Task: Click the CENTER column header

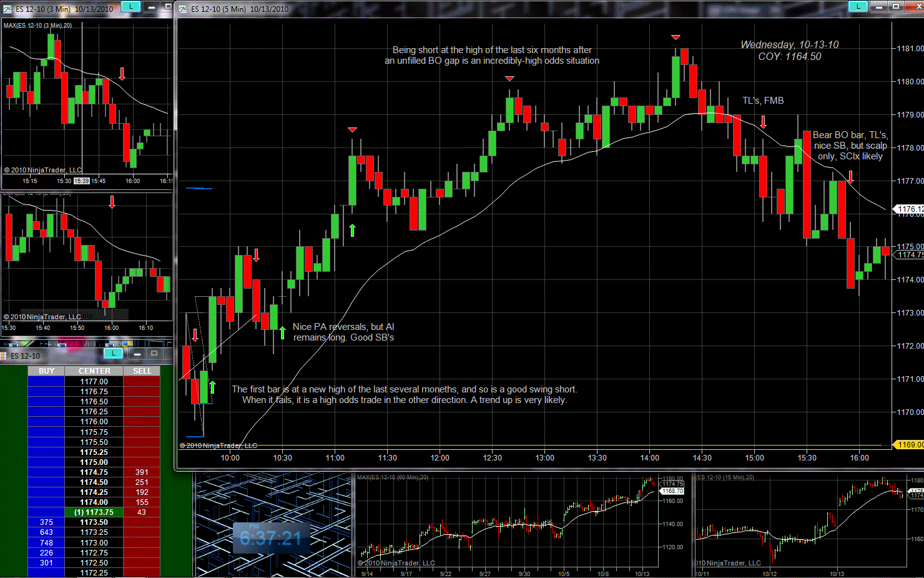Action: 94,371
